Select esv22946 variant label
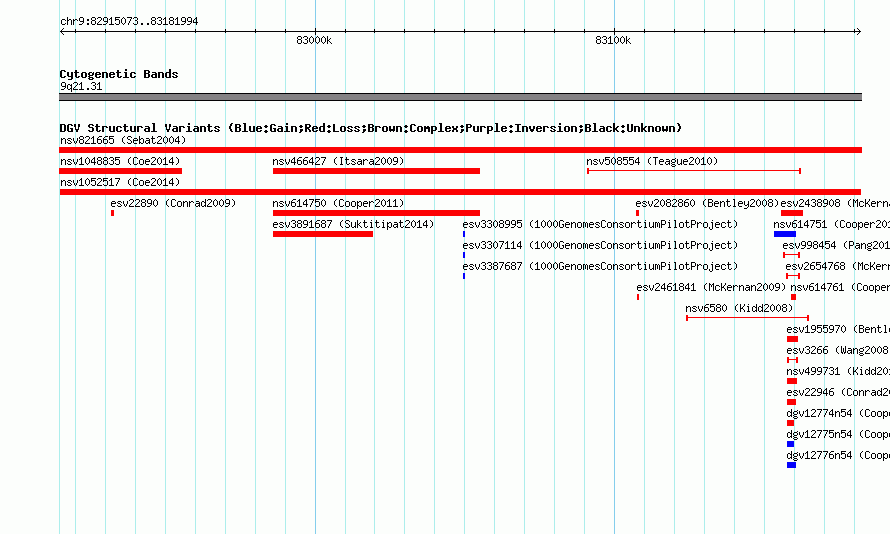This screenshot has height=534, width=890. tap(838, 392)
